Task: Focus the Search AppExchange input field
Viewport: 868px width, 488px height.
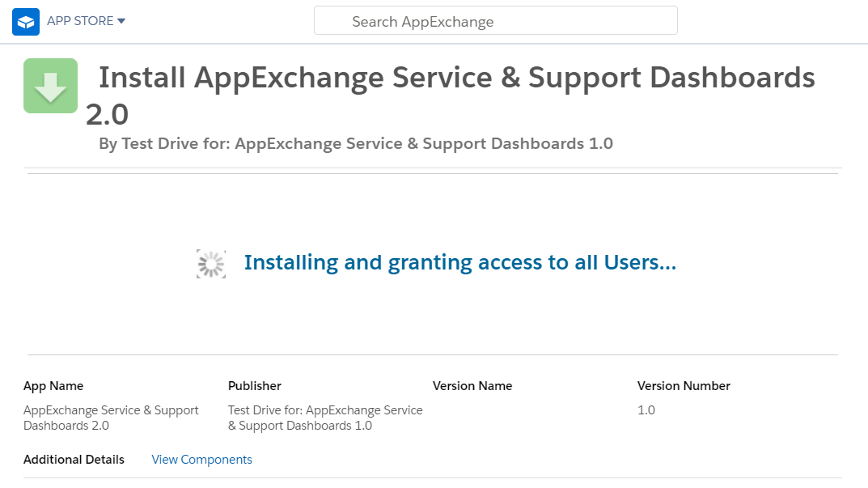Action: (495, 21)
